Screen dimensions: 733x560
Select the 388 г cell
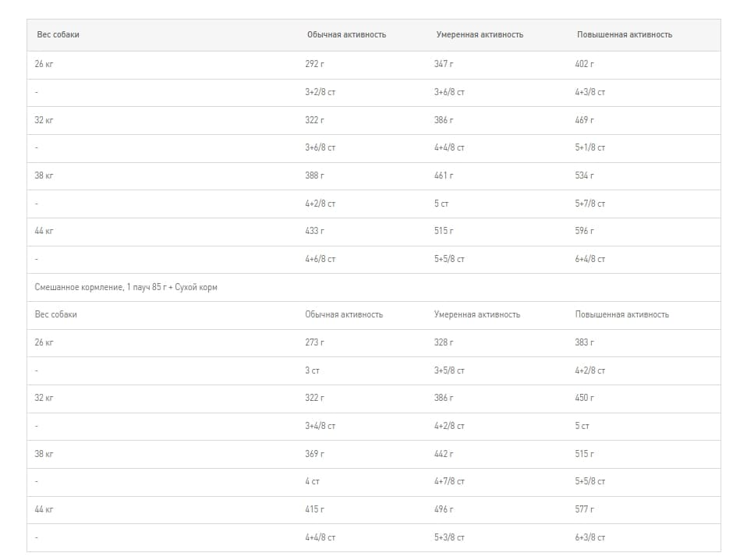pyautogui.click(x=314, y=175)
